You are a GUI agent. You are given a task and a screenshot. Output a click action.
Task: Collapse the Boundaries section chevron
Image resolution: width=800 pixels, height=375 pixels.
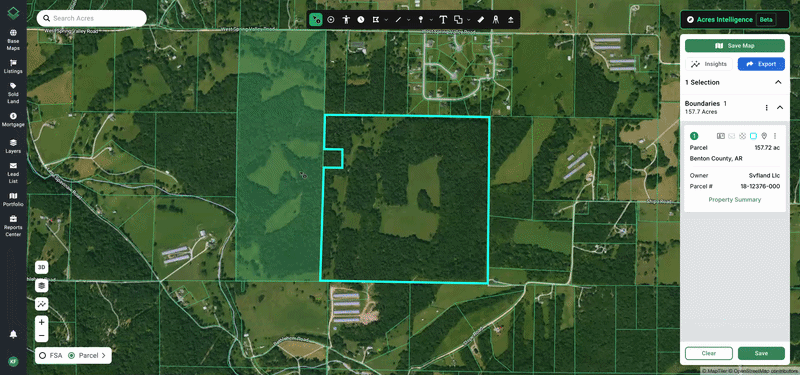(780, 107)
